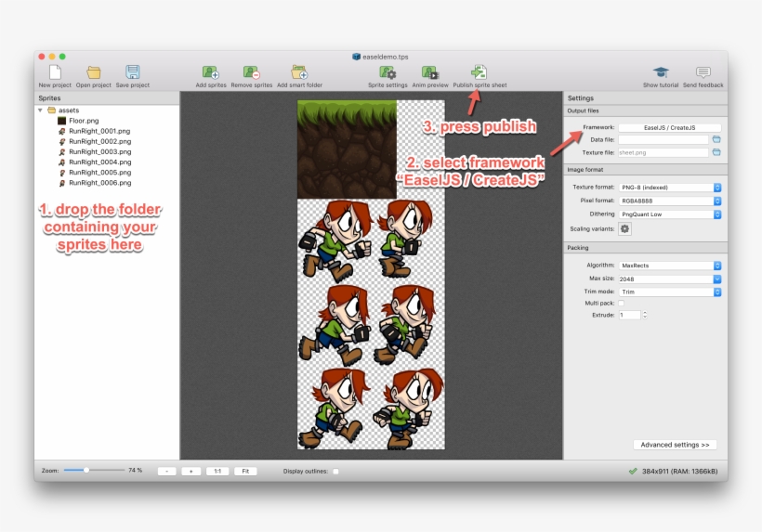Open the Framework selector EaselJS / CreateJS

coord(669,127)
